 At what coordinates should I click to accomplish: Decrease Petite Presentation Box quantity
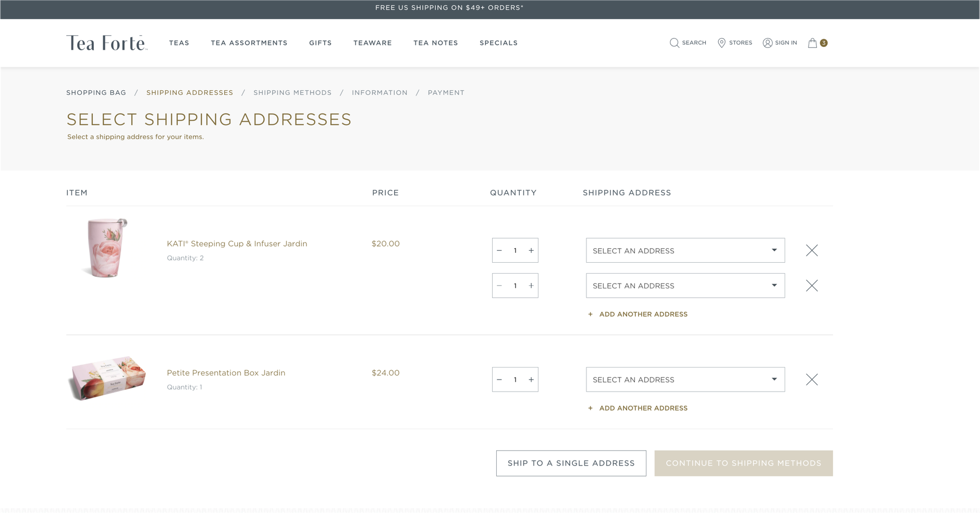[499, 379]
